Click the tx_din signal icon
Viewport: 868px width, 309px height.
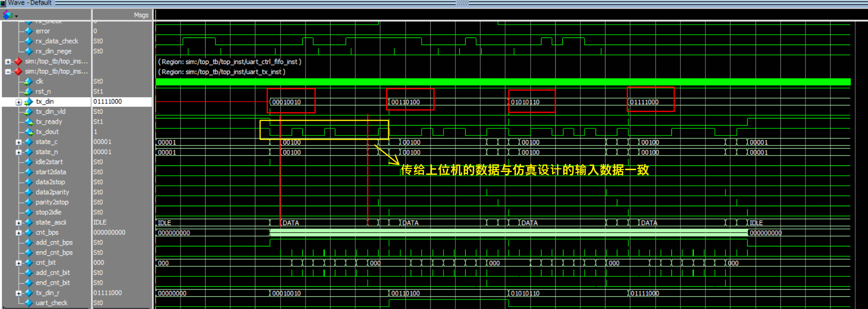(28, 102)
